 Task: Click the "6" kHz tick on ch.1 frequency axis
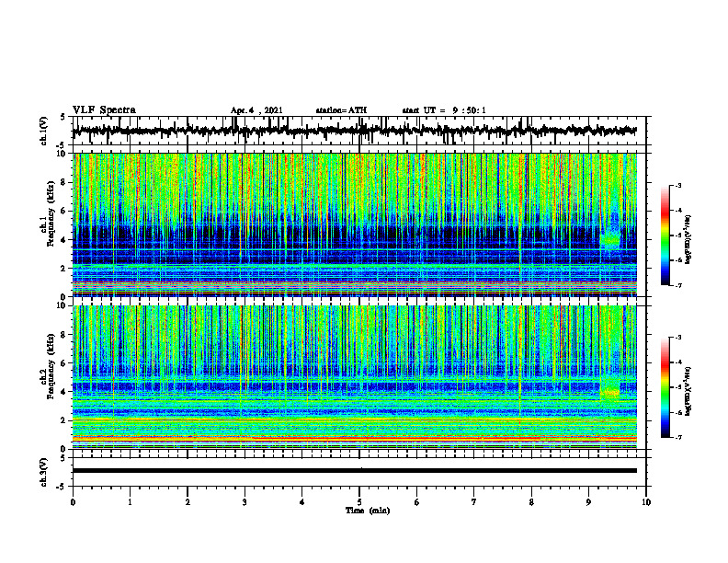coord(64,212)
